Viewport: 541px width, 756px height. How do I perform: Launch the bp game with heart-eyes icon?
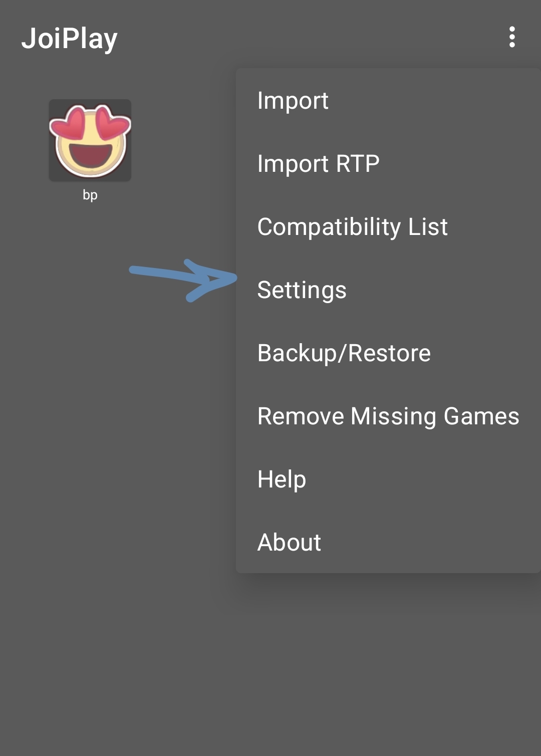90,140
